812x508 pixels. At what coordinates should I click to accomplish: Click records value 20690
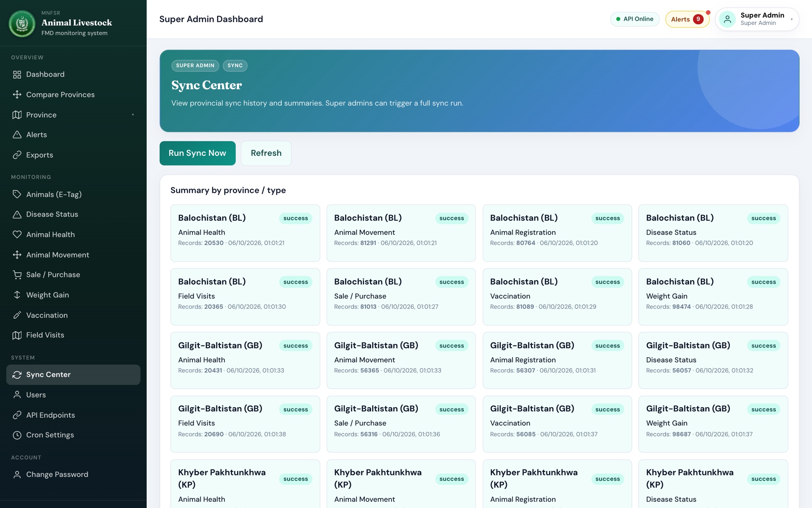point(214,434)
